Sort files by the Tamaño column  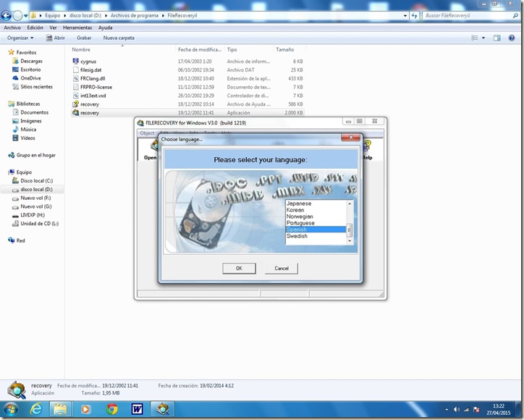[x=284, y=49]
